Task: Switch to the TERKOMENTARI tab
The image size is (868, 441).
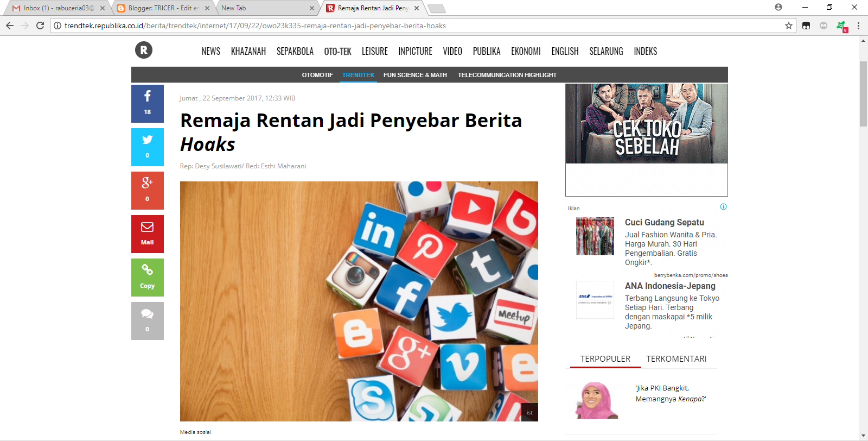Action: pos(676,359)
